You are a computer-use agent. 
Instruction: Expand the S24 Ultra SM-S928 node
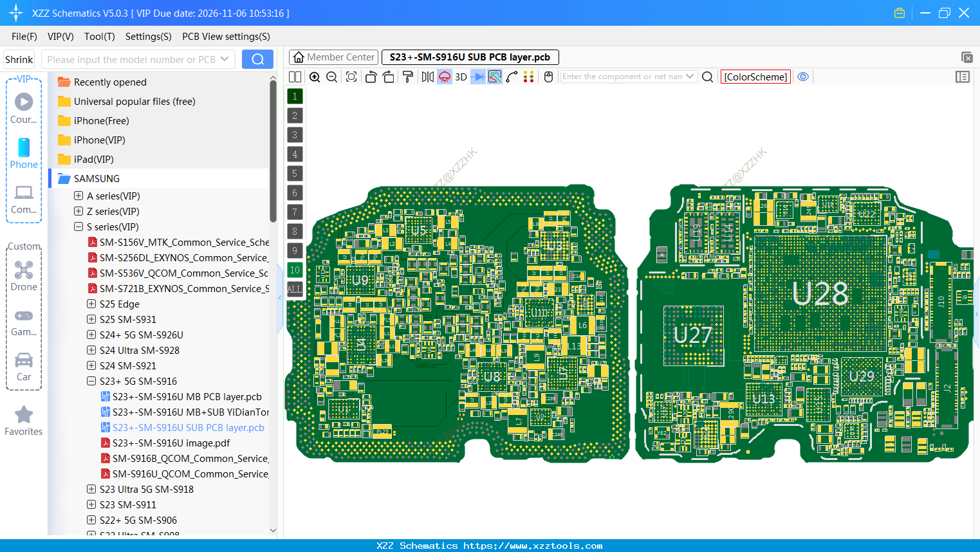click(91, 350)
